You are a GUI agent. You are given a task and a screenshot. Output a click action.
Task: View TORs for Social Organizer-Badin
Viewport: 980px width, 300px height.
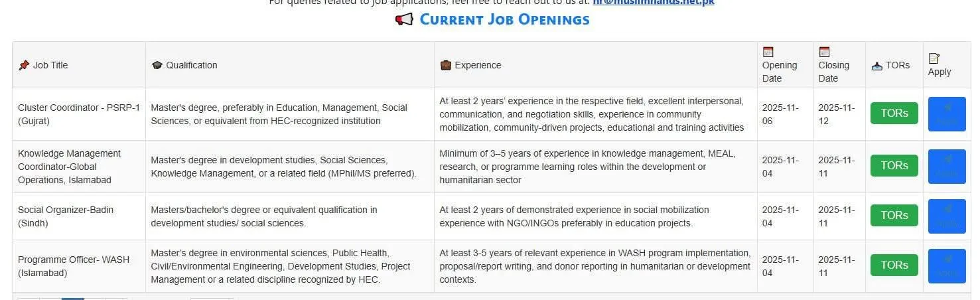pyautogui.click(x=894, y=216)
